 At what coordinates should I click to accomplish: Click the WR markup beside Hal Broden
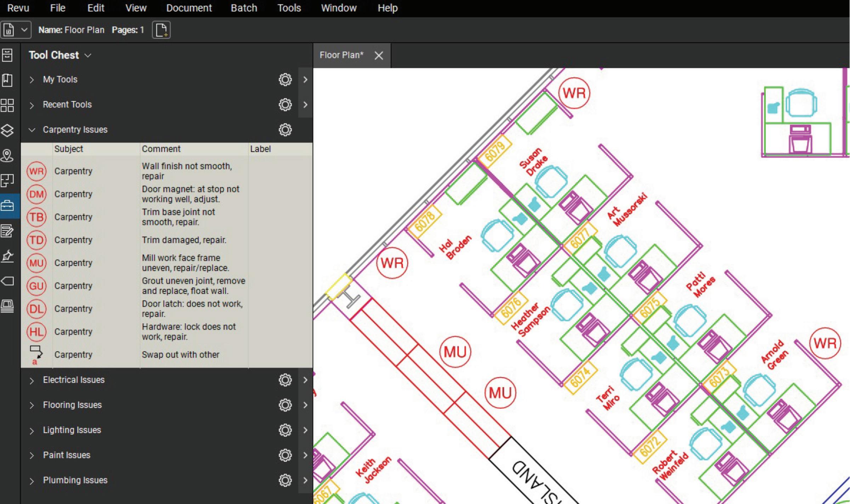[x=392, y=263]
